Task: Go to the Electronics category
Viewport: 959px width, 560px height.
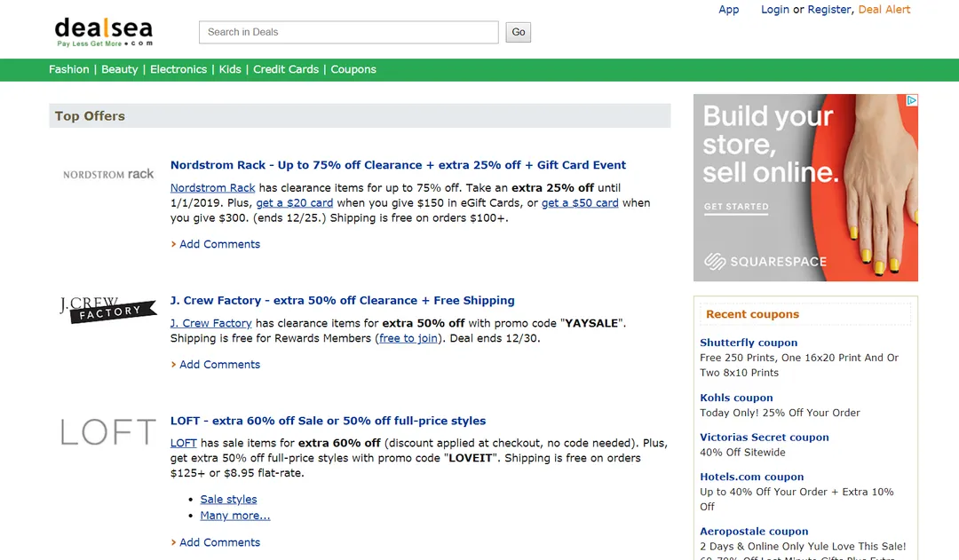Action: [178, 70]
